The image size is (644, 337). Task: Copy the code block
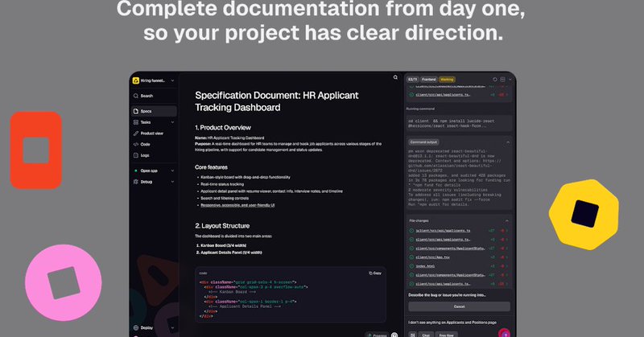[x=375, y=273]
